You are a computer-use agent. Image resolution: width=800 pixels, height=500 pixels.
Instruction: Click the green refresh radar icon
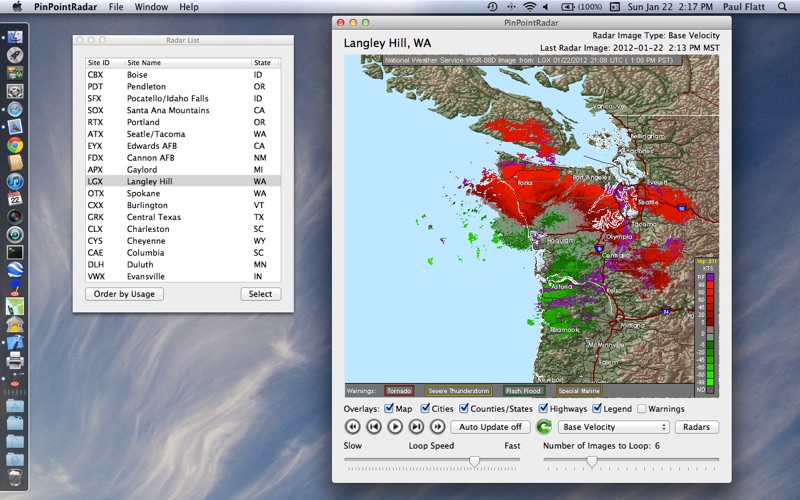(544, 427)
